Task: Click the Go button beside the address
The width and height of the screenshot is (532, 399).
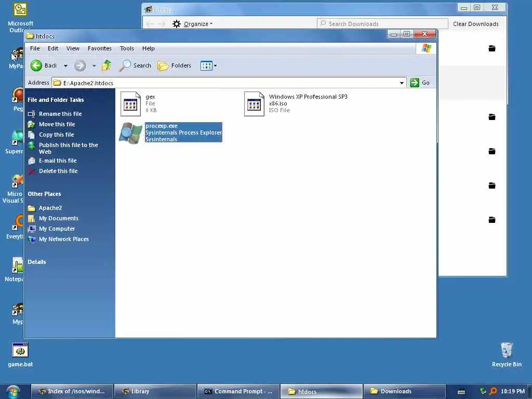Action: click(x=420, y=83)
